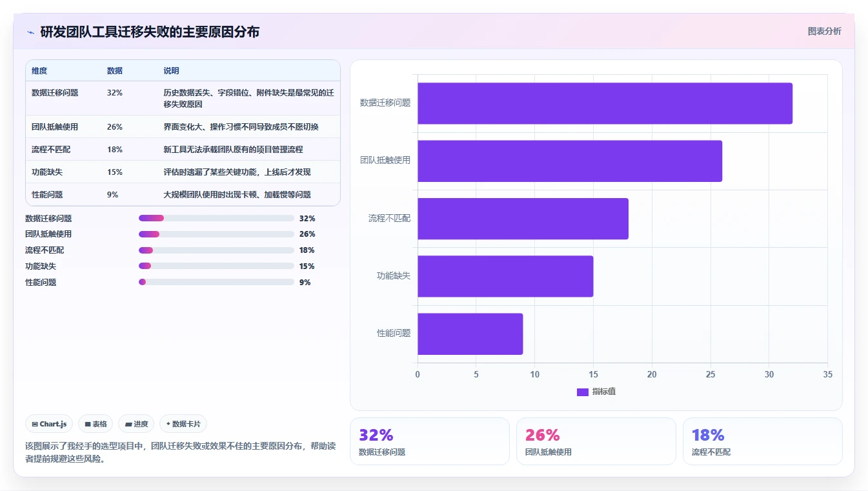Click the 指标值 legend label text
This screenshot has height=491, width=868.
(604, 392)
